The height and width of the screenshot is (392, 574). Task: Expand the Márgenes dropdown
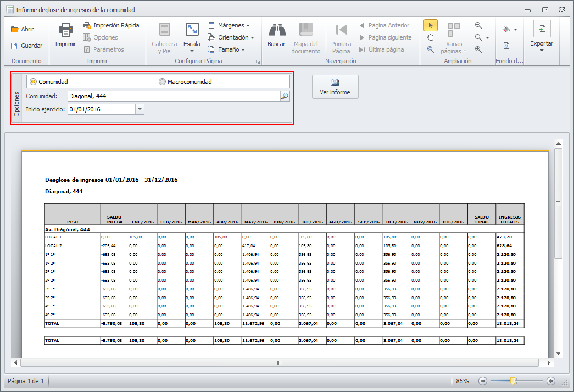pyautogui.click(x=229, y=25)
